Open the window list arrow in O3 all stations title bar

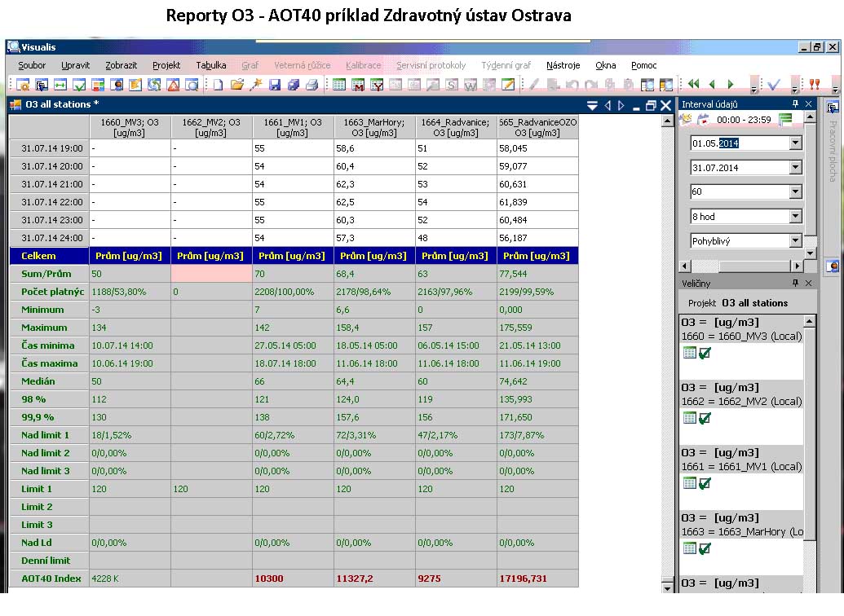click(x=592, y=105)
